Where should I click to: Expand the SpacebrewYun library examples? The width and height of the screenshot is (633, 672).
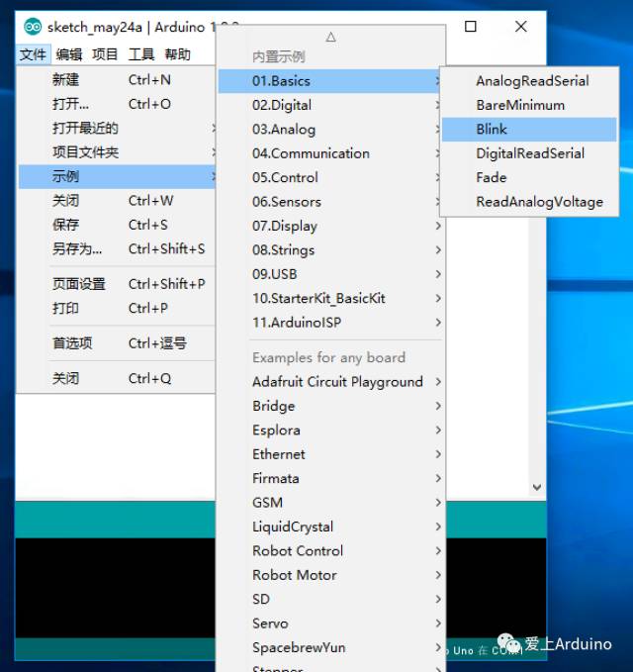330,647
